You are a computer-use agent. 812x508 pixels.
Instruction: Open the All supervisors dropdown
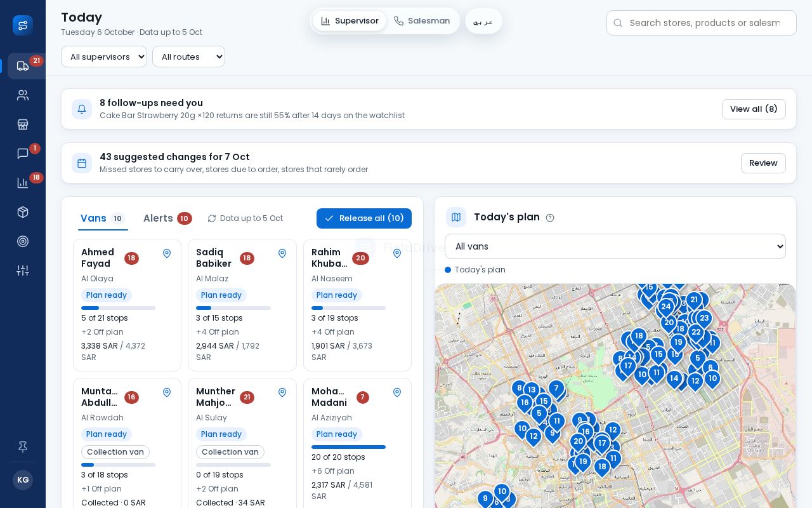104,57
